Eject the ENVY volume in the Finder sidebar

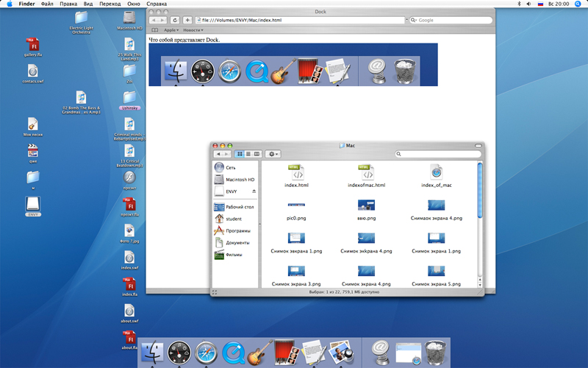tap(254, 191)
